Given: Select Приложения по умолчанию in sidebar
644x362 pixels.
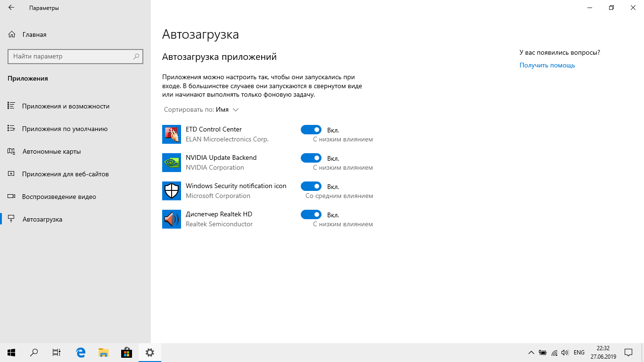Looking at the screenshot, I should point(65,129).
